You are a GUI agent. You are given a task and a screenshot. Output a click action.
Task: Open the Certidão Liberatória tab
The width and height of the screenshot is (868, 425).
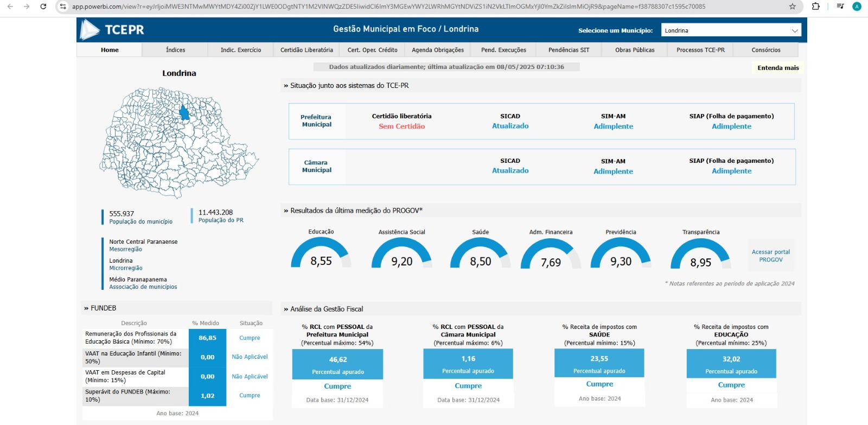click(307, 50)
